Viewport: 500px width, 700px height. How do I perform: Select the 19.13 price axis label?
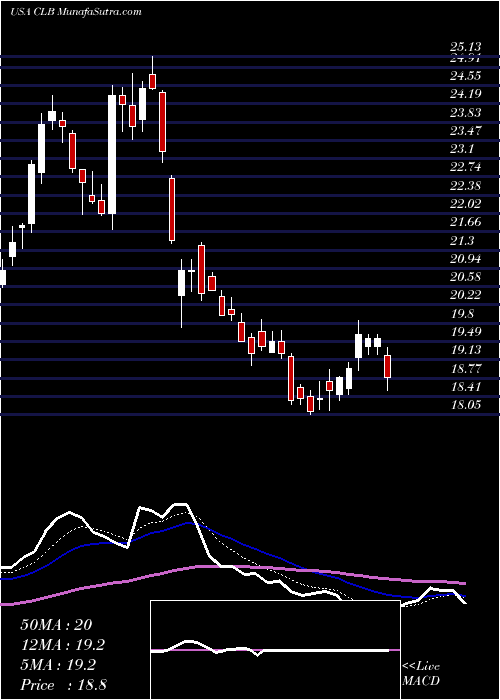(x=465, y=350)
